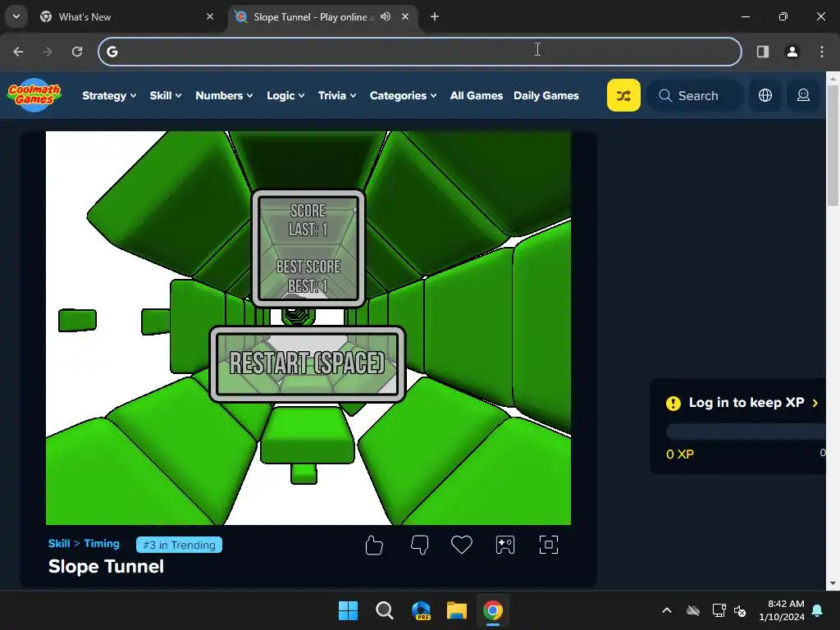Open Microsoft Edge Preview from taskbar
The height and width of the screenshot is (630, 840).
tap(421, 610)
